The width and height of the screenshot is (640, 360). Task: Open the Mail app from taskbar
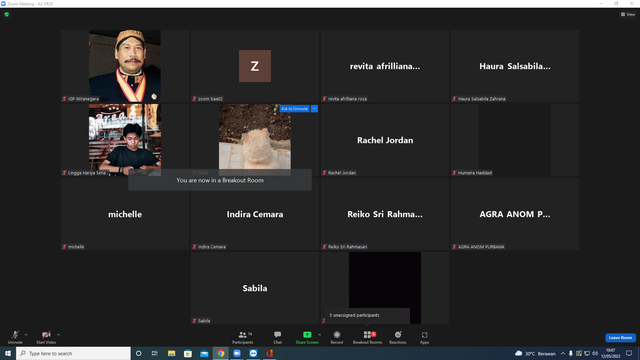[x=204, y=353]
